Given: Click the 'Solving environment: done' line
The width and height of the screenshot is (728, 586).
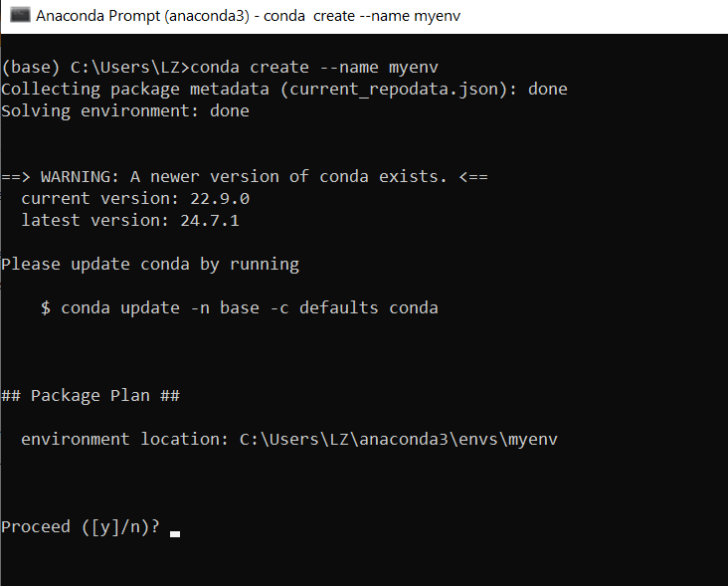Looking at the screenshot, I should click(x=125, y=111).
